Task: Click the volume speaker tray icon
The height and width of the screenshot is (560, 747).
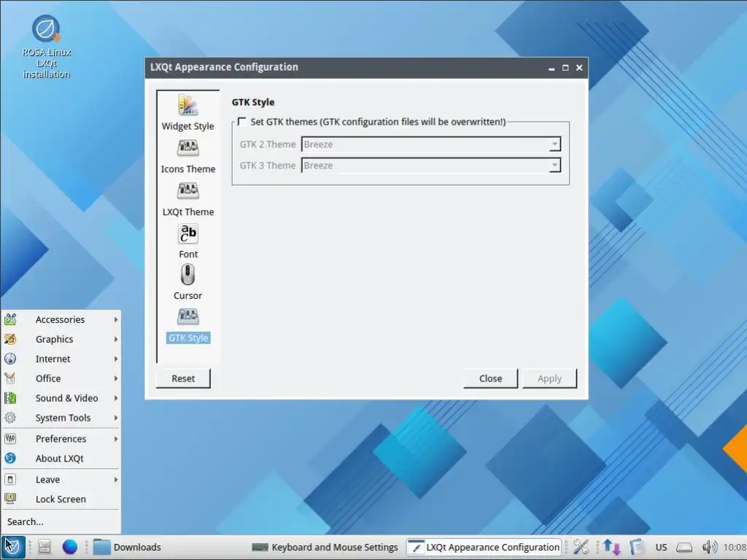Action: click(x=709, y=547)
